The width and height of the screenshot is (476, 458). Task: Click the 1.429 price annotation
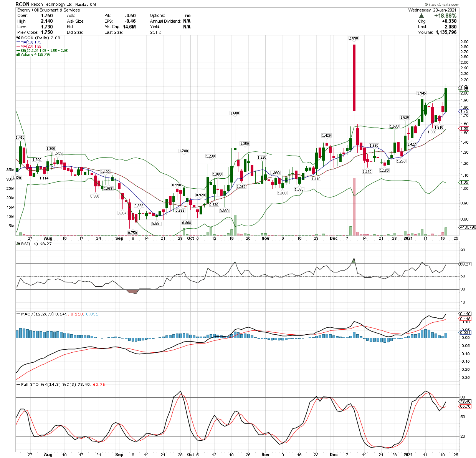(326, 136)
